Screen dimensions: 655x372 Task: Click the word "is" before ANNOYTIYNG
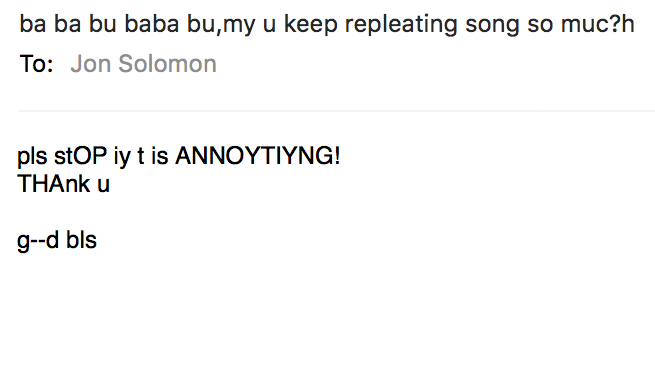click(x=160, y=156)
